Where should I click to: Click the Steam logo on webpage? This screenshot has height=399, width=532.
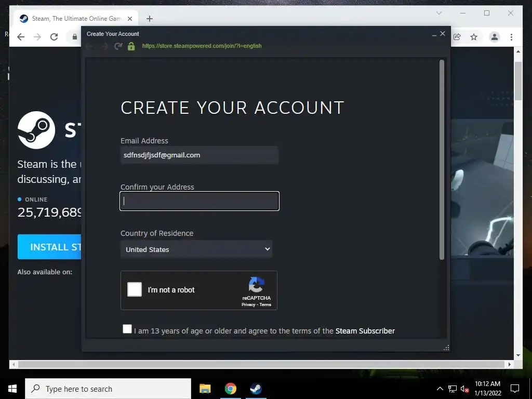tap(36, 130)
